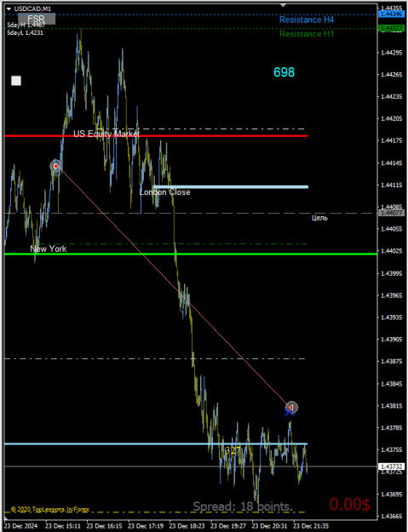Click the Spread: 18 points text
This screenshot has width=408, height=532.
tap(243, 506)
